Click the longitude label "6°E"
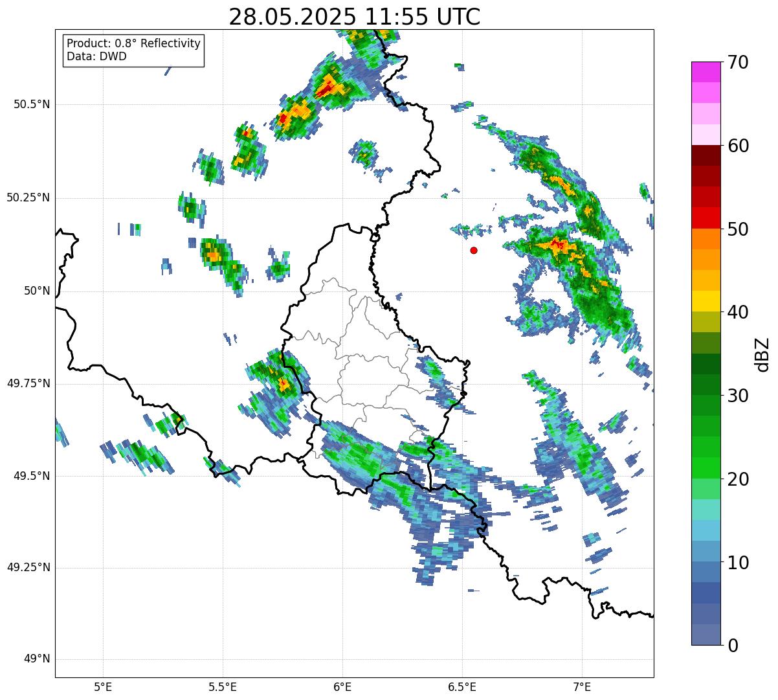 point(342,687)
